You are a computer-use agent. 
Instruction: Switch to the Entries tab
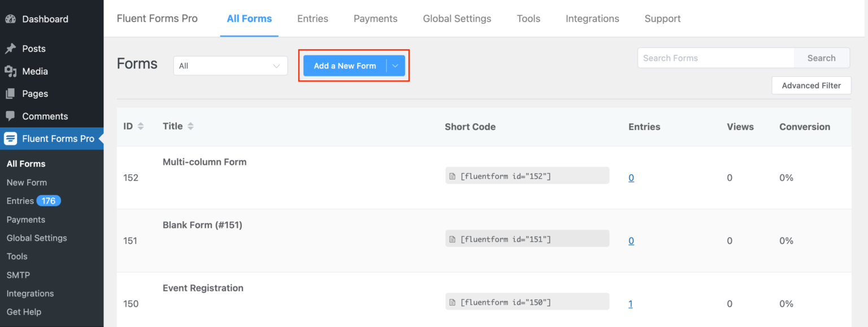pyautogui.click(x=313, y=19)
